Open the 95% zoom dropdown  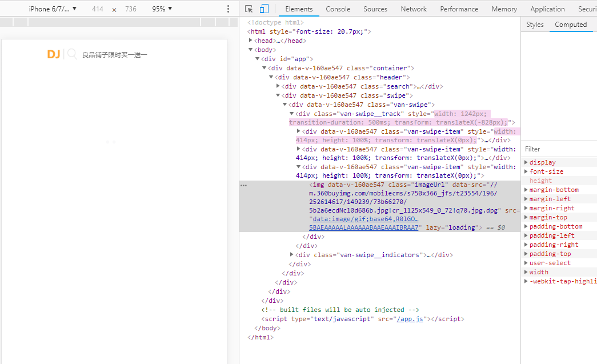coord(162,9)
